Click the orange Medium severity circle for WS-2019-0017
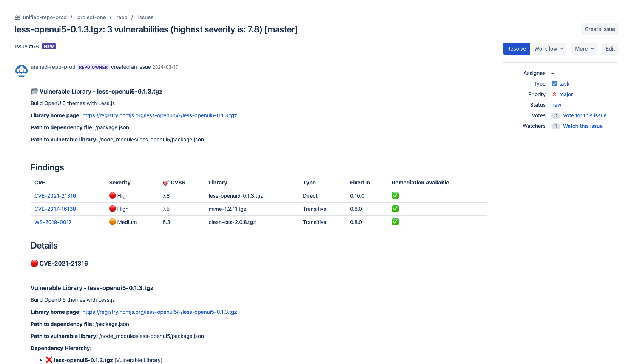This screenshot has height=364, width=634. click(113, 222)
